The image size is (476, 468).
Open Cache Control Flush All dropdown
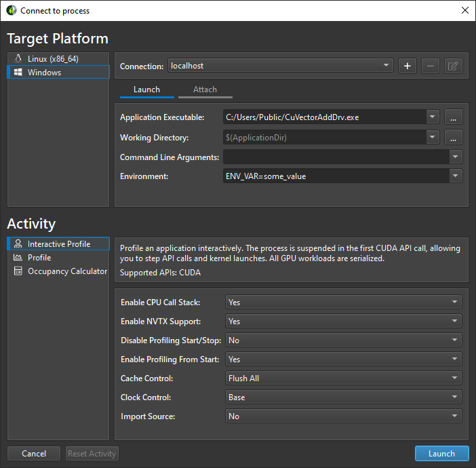343,378
